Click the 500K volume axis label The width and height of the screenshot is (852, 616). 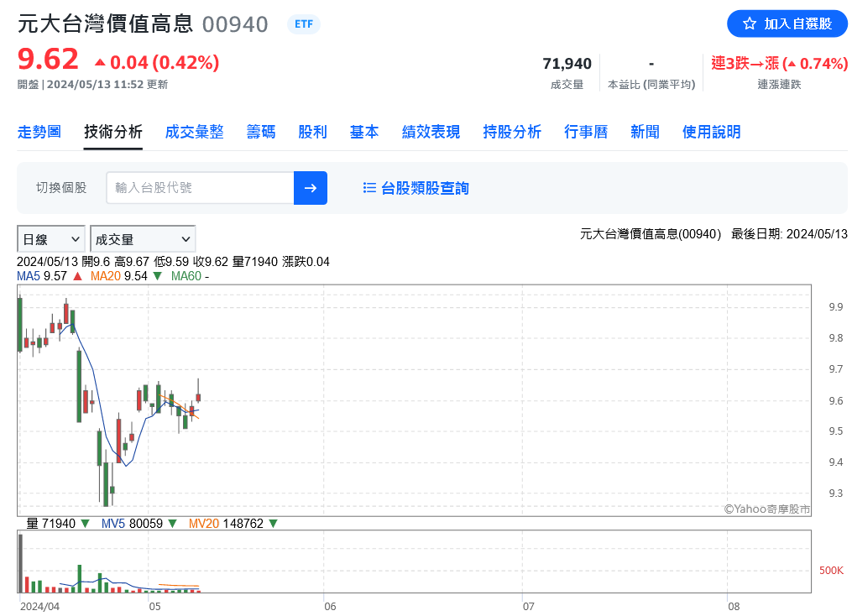[x=831, y=571]
